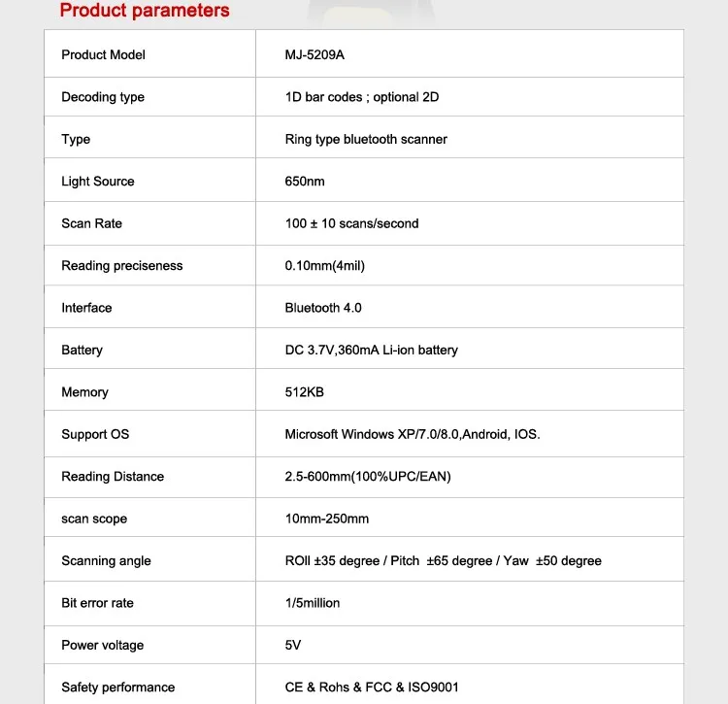728x704 pixels.
Task: Click the Bluetooth 4.0 interface value
Action: click(323, 308)
